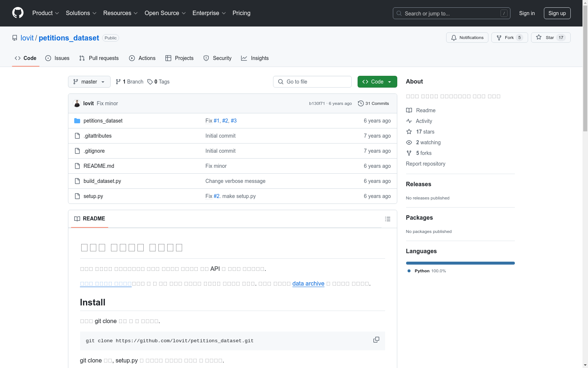Viewport: 588px width, 368px height.
Task: Click the petitions_dataset folder icon
Action: (77, 121)
